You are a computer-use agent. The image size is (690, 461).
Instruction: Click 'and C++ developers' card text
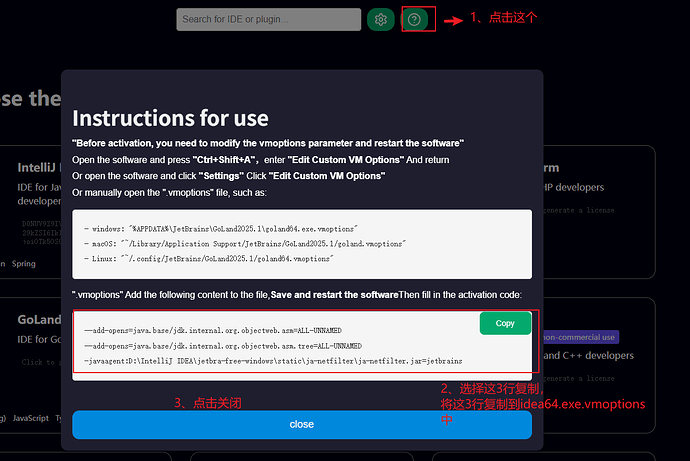588,355
